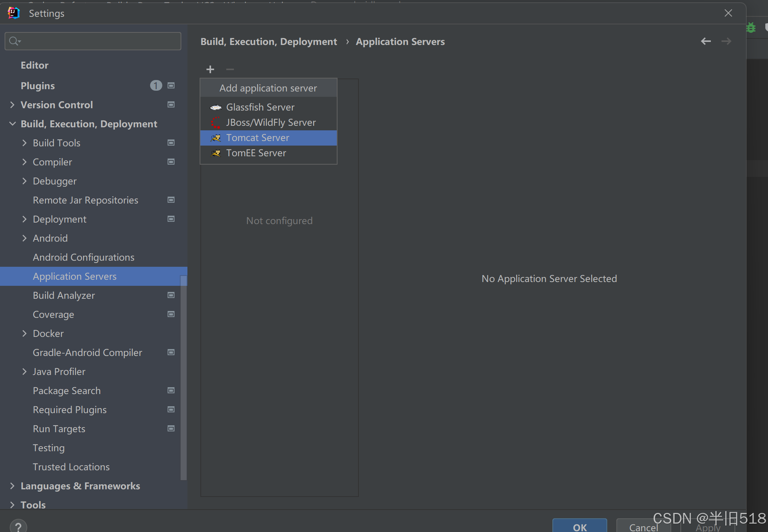Expand the Android node
The height and width of the screenshot is (532, 768).
(24, 238)
